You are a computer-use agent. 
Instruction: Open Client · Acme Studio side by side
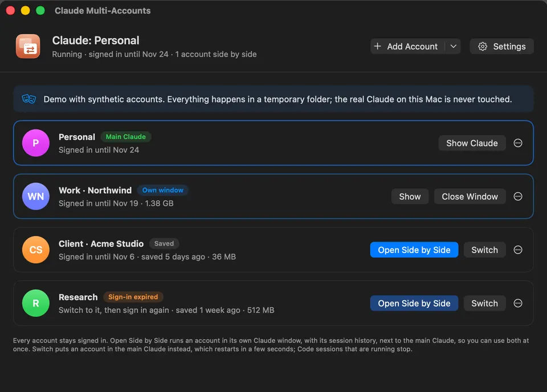[414, 250]
